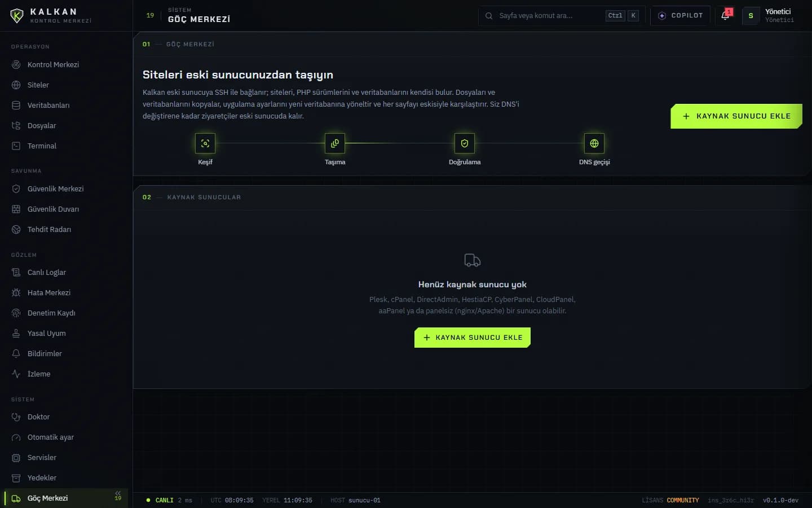Image resolution: width=812 pixels, height=508 pixels.
Task: Click the UTC time 08:09:35
Action: point(239,501)
